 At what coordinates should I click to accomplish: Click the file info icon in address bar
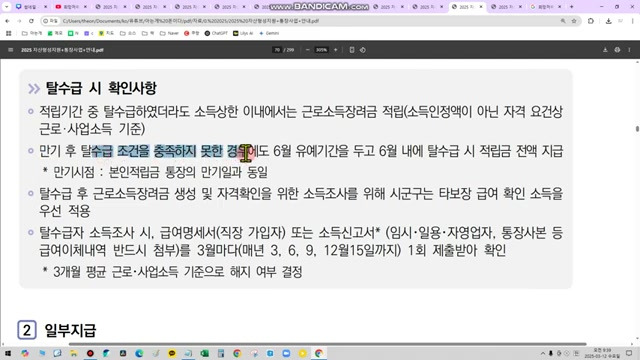coord(51,21)
